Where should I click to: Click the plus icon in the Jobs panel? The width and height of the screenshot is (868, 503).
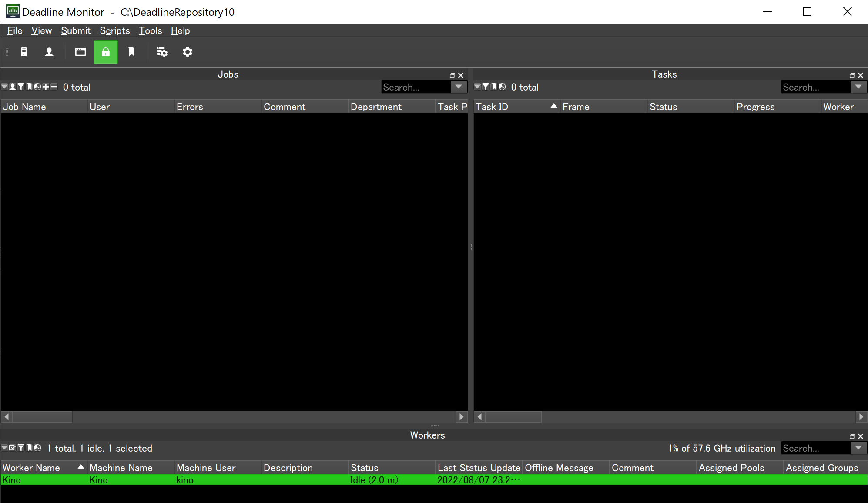(x=46, y=87)
